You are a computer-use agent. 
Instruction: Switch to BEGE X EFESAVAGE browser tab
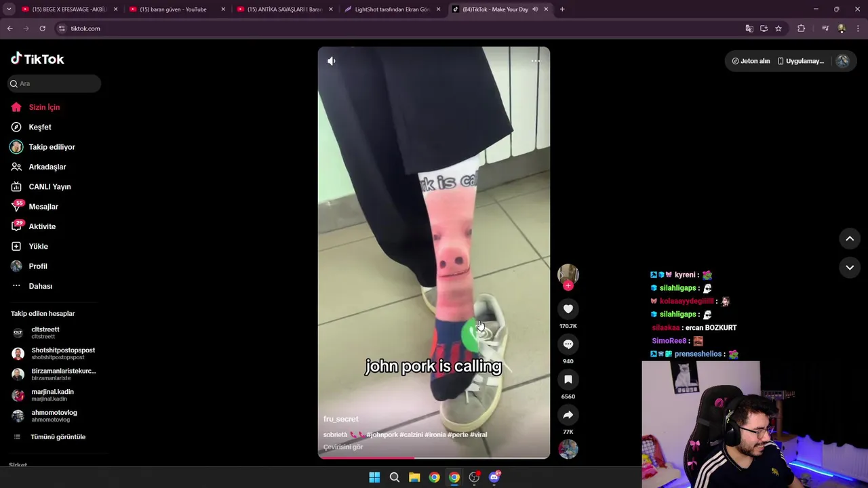point(70,9)
